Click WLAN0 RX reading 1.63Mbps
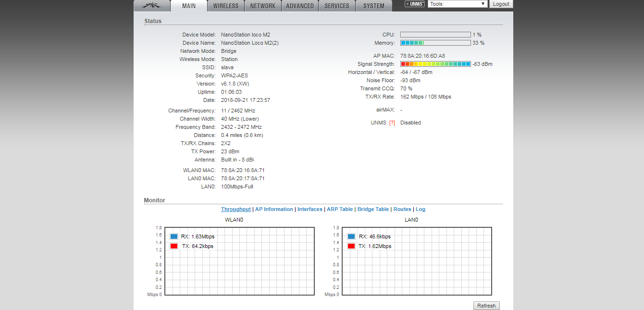644x310 pixels. click(203, 236)
